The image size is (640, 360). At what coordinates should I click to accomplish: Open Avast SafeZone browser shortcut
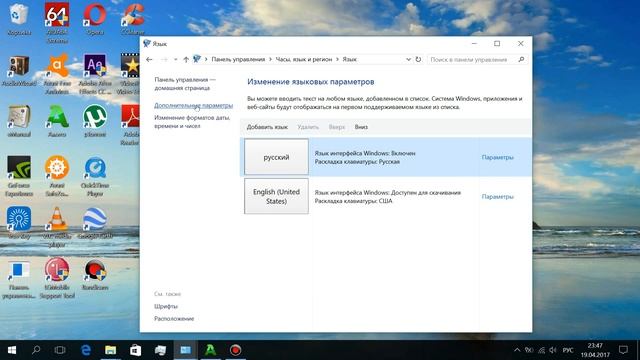click(57, 176)
